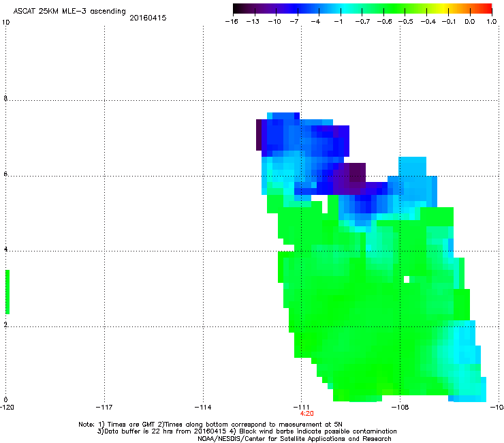Click the small white gap inside green area
This screenshot has height=443, width=504.
click(407, 279)
